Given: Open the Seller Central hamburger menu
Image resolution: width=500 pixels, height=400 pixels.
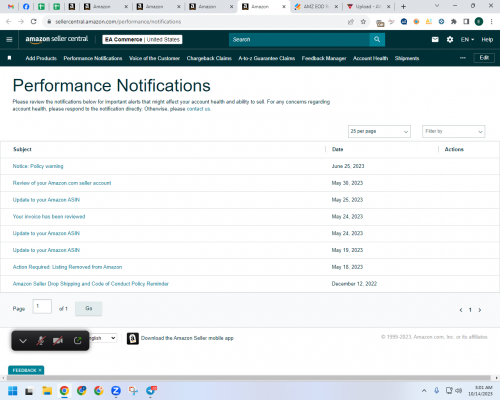Looking at the screenshot, I should pos(9,40).
